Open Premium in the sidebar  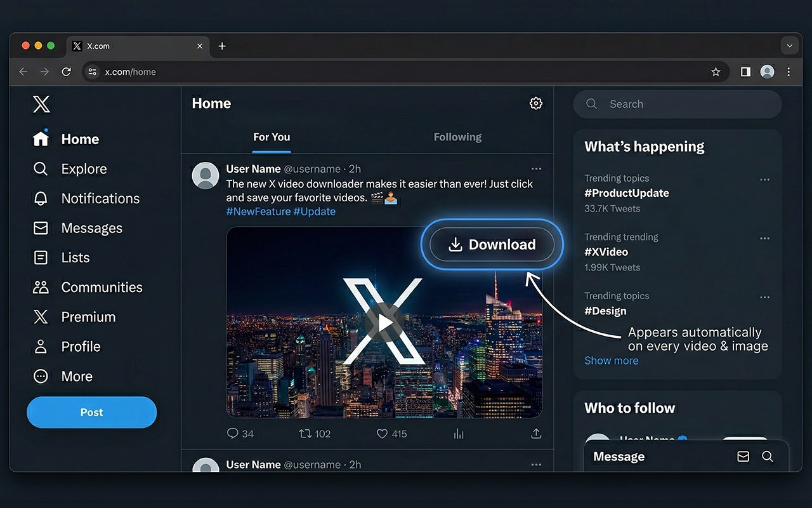click(x=74, y=317)
